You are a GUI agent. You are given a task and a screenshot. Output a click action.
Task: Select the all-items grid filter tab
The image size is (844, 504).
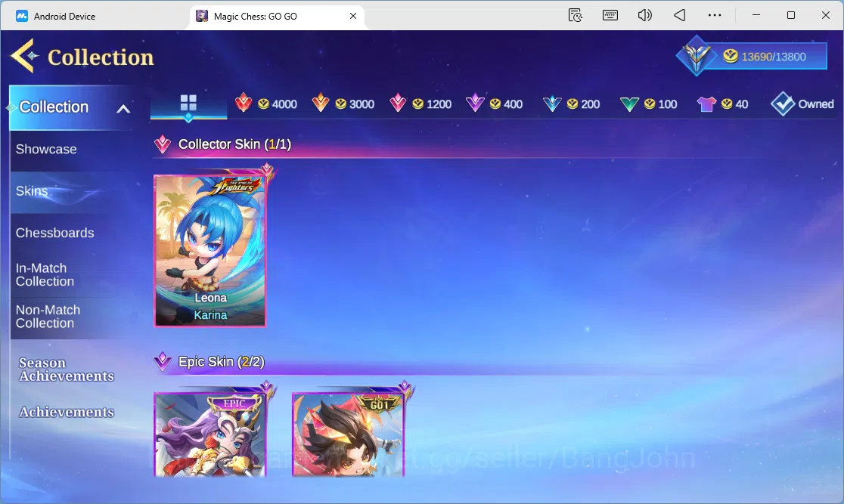[x=188, y=103]
